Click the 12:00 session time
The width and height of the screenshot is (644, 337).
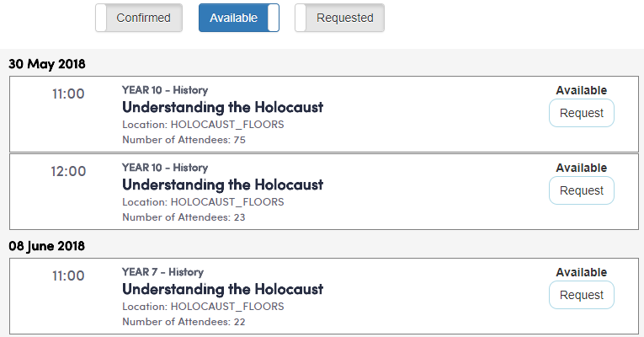(x=68, y=171)
